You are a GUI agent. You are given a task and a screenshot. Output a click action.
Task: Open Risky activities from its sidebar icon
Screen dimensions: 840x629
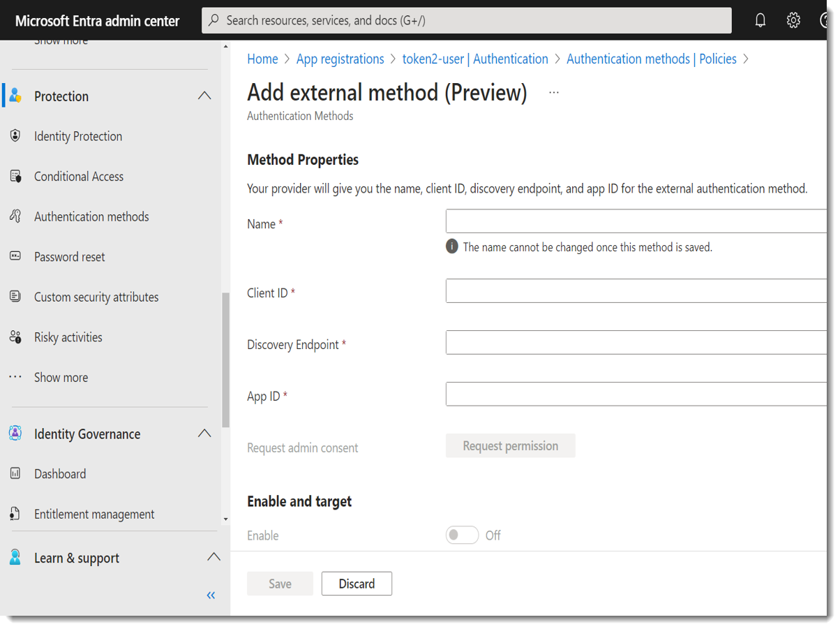pyautogui.click(x=15, y=336)
